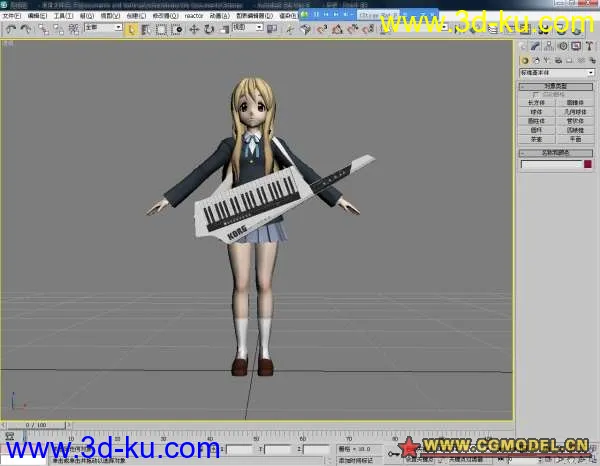Click the 球体 (Sphere) button
This screenshot has width=600, height=466.
point(536,112)
